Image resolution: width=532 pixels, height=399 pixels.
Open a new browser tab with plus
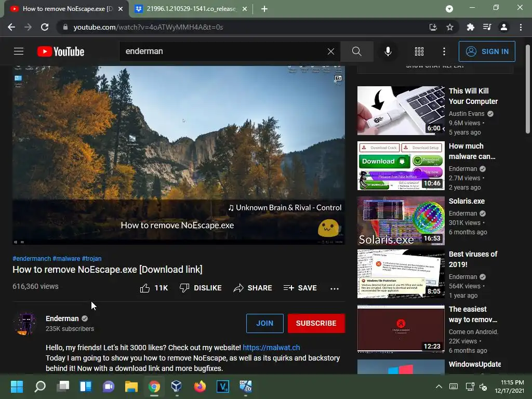264,9
